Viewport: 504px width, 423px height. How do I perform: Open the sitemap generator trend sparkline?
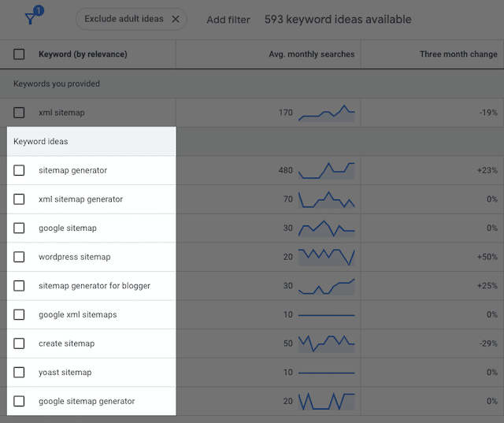coord(326,170)
